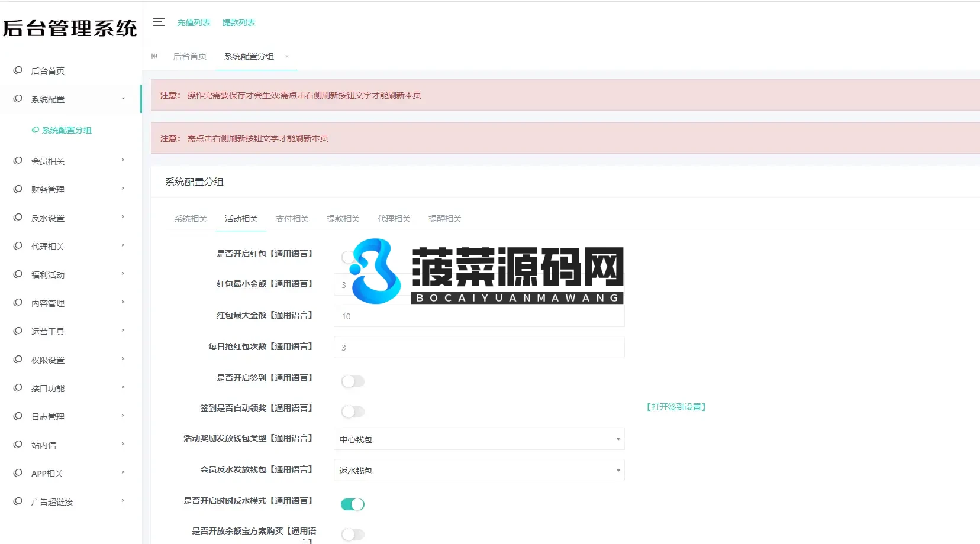Click the circle icon beside 财务管理

coord(18,189)
